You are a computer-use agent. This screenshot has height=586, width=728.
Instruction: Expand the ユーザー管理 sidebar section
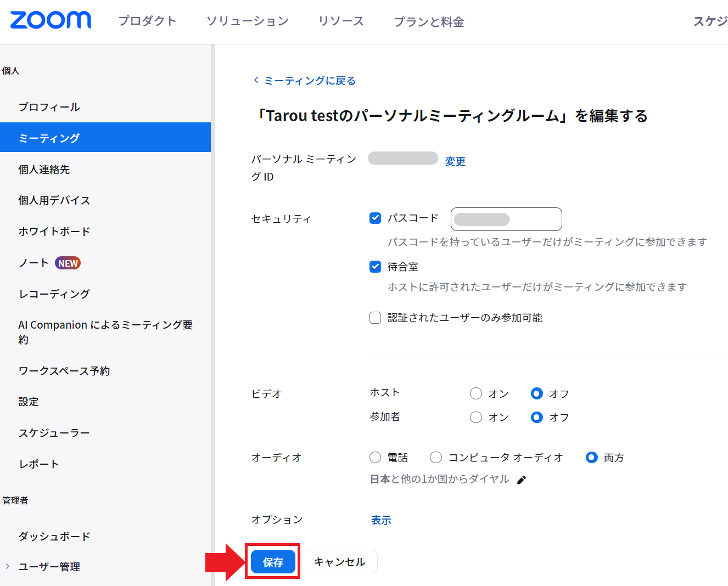coord(7,566)
